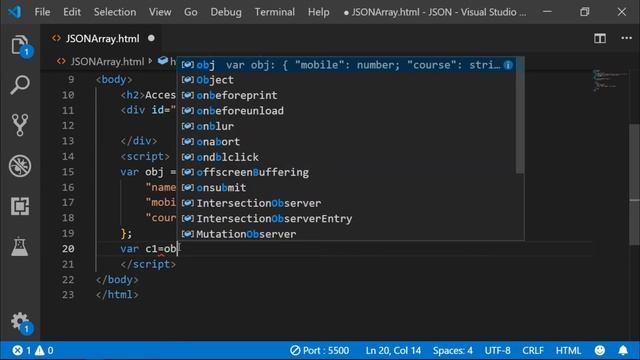
Task: Open the Manage gear icon
Action: pos(20,322)
